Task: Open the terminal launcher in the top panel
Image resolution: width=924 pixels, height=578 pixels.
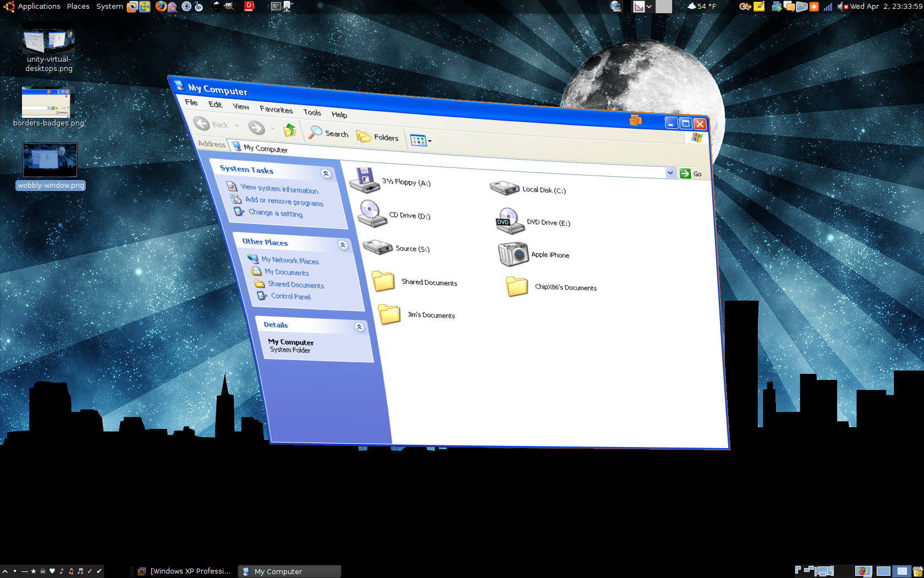Action: pyautogui.click(x=276, y=7)
